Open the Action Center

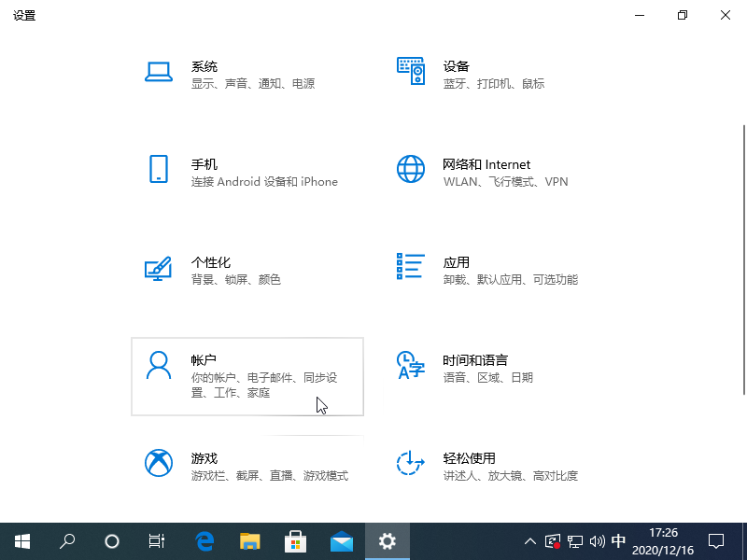tap(715, 541)
